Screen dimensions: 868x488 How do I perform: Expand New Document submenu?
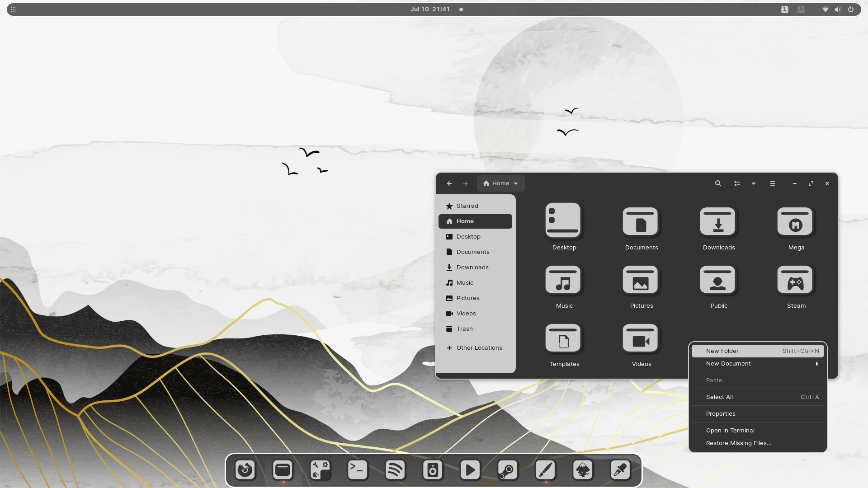pos(758,364)
